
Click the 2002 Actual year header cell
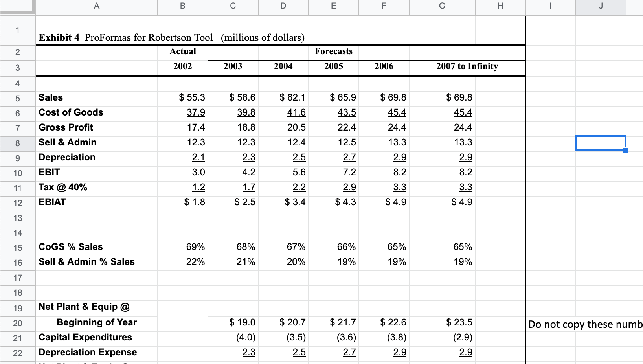182,66
